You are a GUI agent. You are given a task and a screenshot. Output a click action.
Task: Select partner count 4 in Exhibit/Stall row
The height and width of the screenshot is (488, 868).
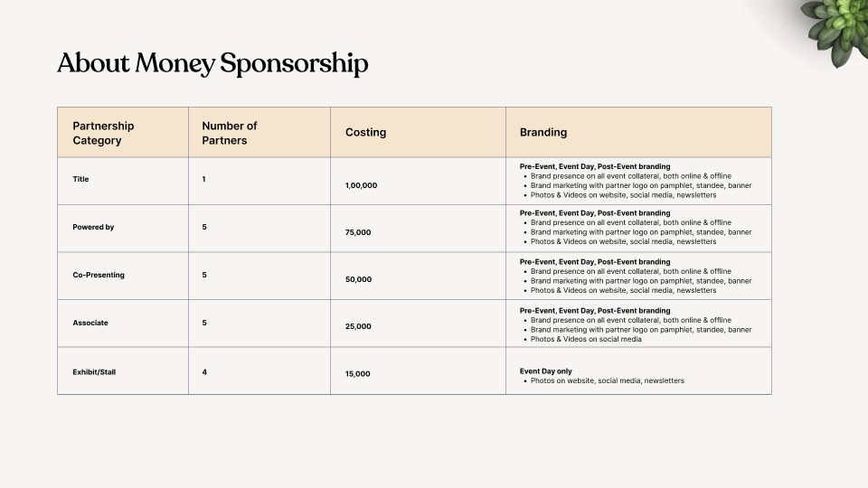(204, 371)
